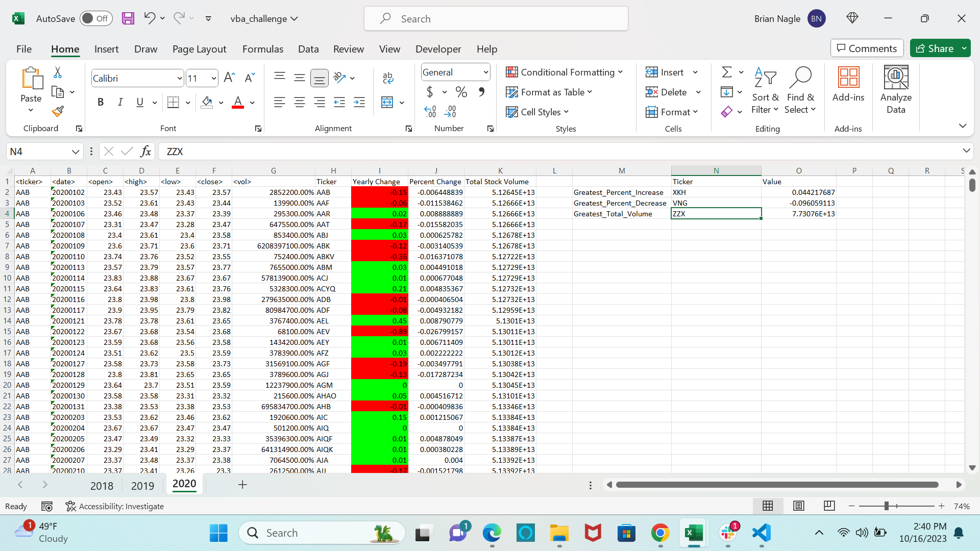The height and width of the screenshot is (551, 980).
Task: Open Analyze Data tool
Action: pyautogui.click(x=896, y=90)
